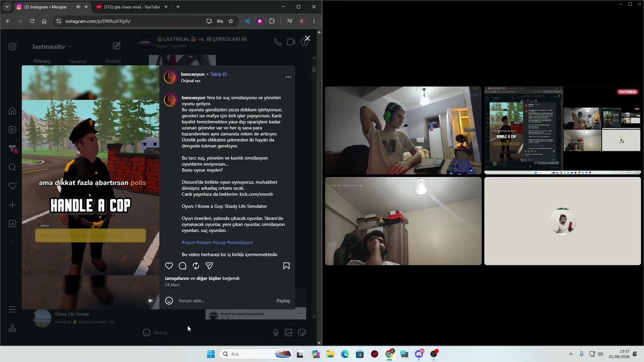Open the purple extension icon in toolbar
The height and width of the screenshot is (362, 644).
click(x=260, y=21)
